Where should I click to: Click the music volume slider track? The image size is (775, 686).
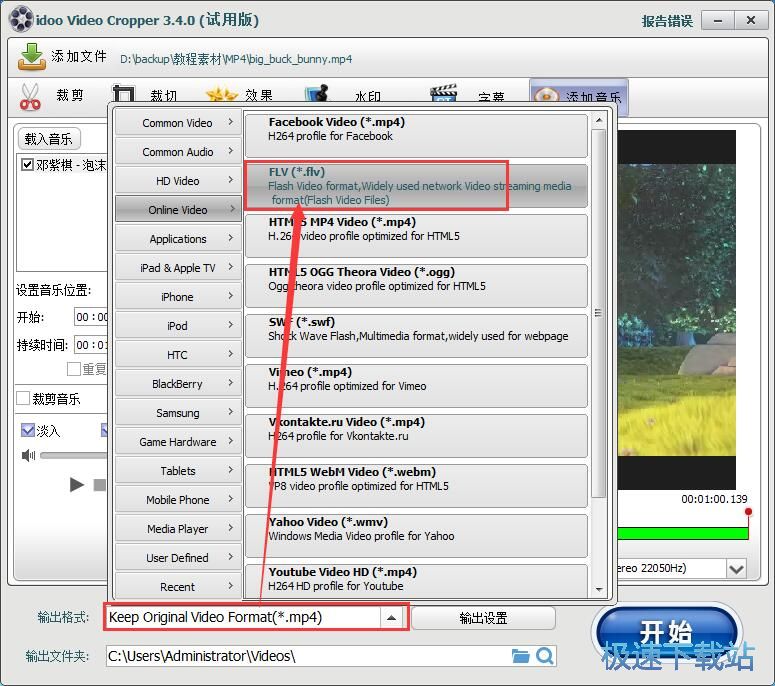click(x=74, y=455)
